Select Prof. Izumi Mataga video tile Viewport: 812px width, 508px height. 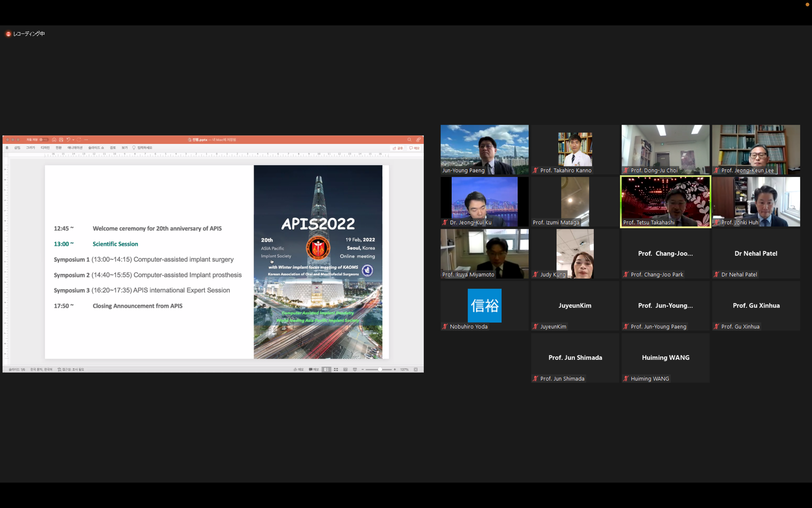pyautogui.click(x=575, y=202)
